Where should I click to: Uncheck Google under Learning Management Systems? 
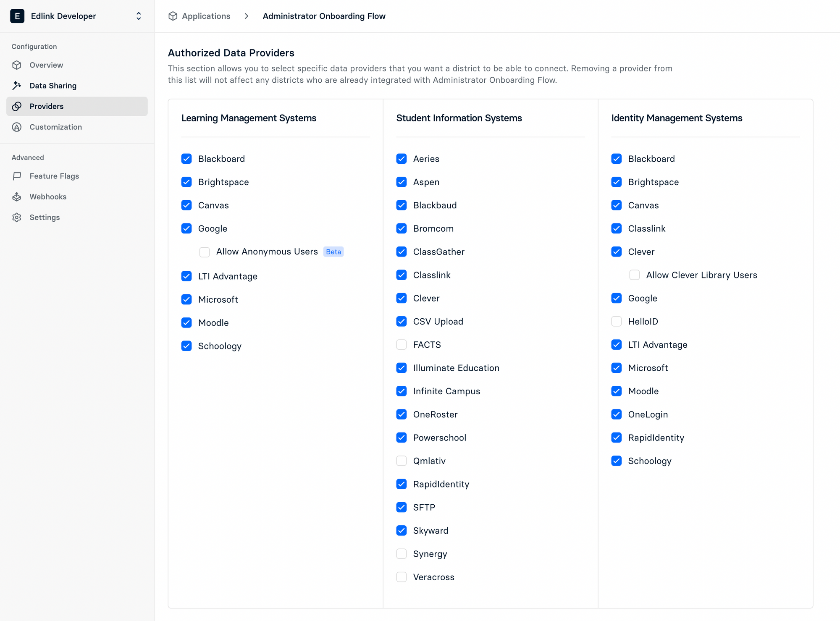click(x=186, y=228)
